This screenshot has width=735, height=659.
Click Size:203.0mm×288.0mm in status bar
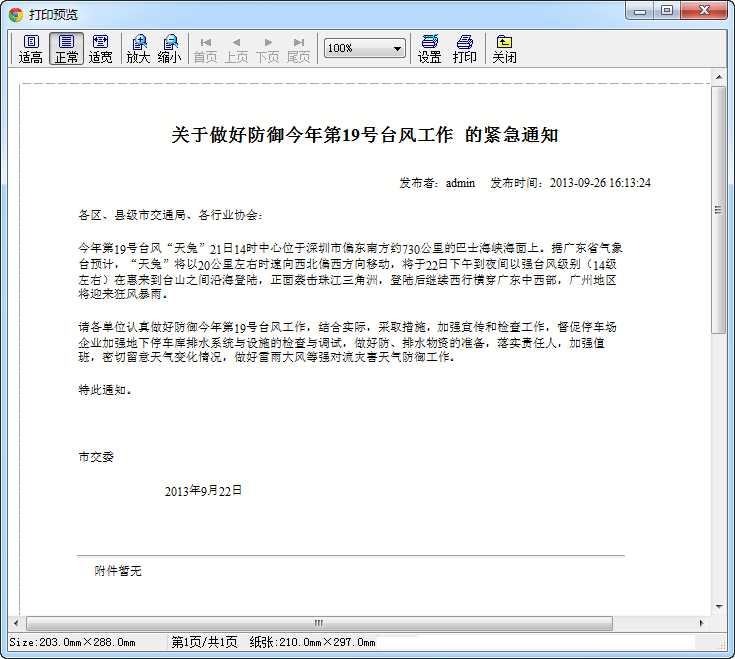72,642
